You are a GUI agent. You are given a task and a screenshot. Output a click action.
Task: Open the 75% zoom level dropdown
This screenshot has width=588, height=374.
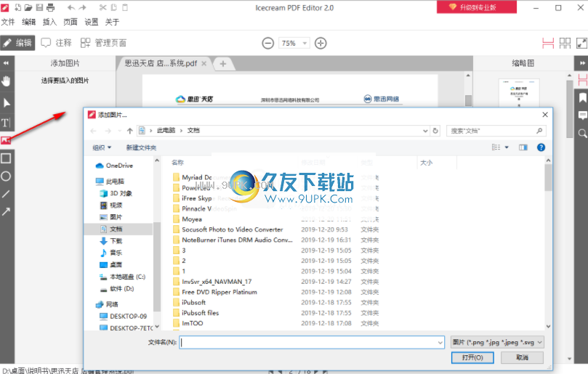[305, 43]
